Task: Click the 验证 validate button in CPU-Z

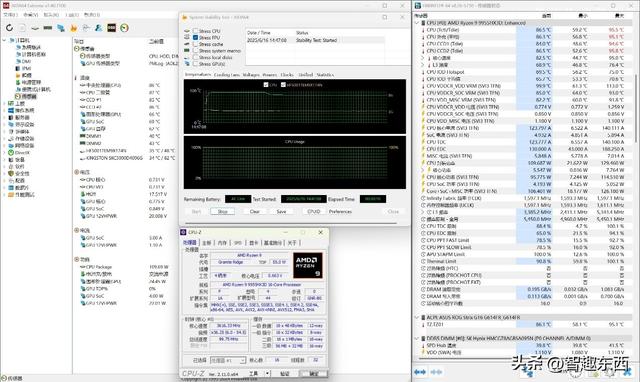Action: tap(285, 373)
